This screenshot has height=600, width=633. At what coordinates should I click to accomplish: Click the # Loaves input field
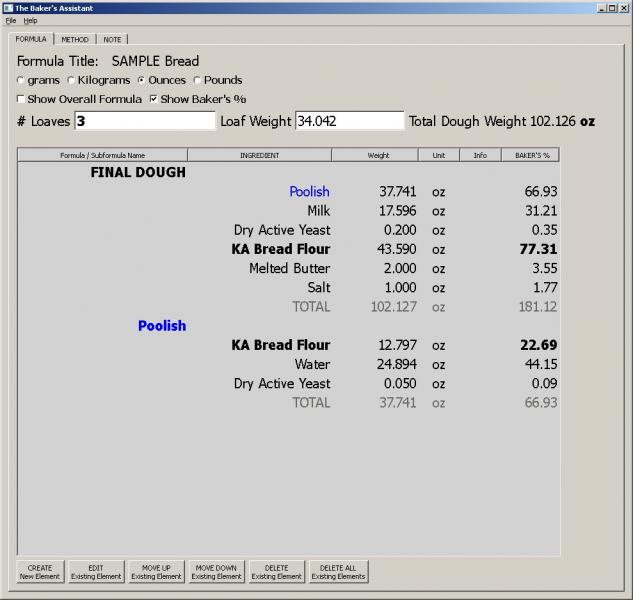(x=144, y=121)
